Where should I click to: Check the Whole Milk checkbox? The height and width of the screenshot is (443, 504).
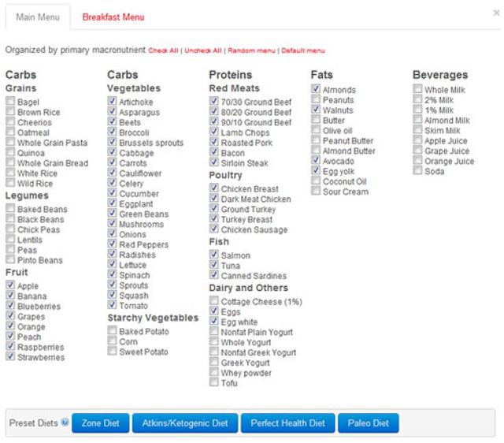click(x=418, y=90)
